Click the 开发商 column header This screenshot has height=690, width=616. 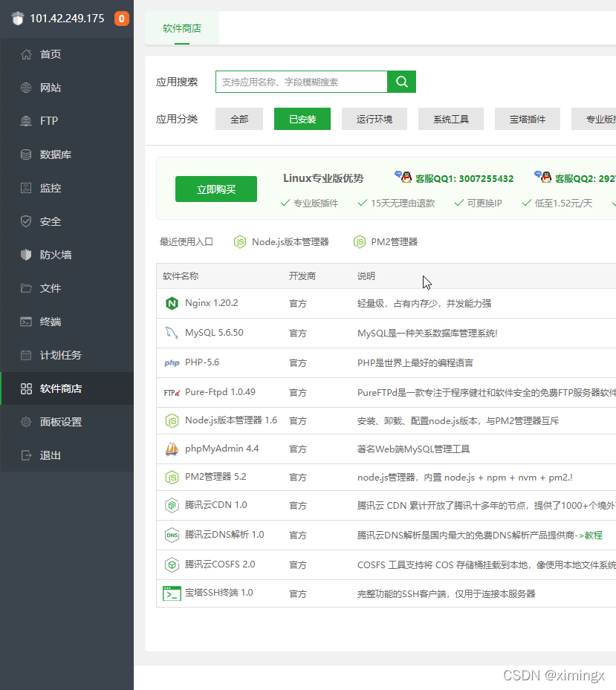coord(302,276)
